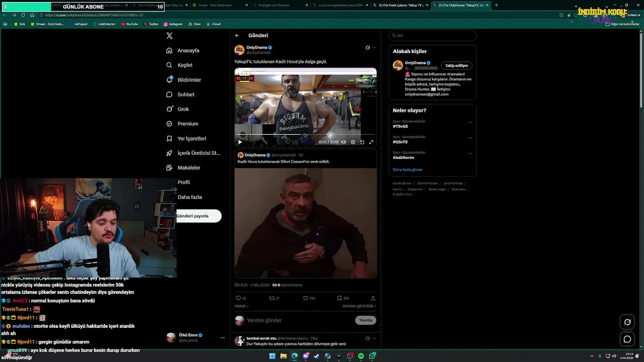This screenshot has width=644, height=362.
Task: Expand Daha fazla menu
Action: click(190, 197)
